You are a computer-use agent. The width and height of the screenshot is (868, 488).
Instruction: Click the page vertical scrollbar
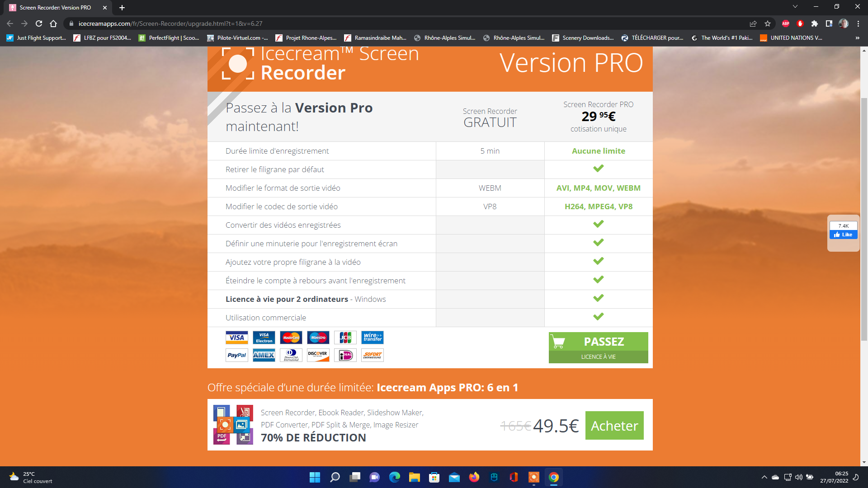click(864, 219)
